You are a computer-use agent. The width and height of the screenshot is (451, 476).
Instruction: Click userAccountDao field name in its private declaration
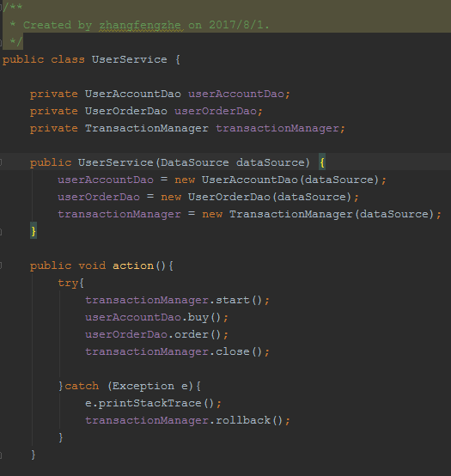tap(236, 94)
